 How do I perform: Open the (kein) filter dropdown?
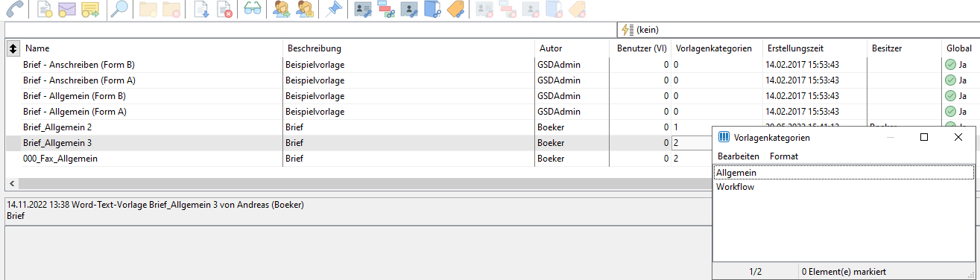click(x=797, y=30)
